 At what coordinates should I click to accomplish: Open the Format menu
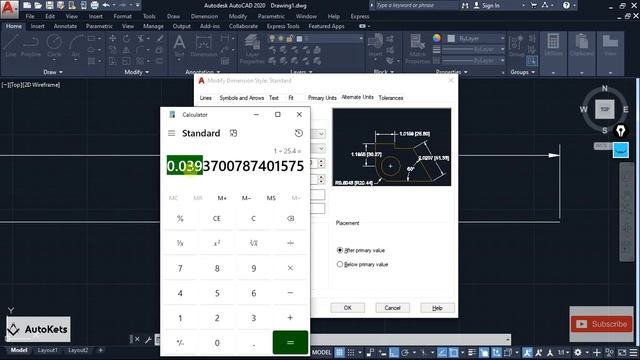tap(122, 16)
